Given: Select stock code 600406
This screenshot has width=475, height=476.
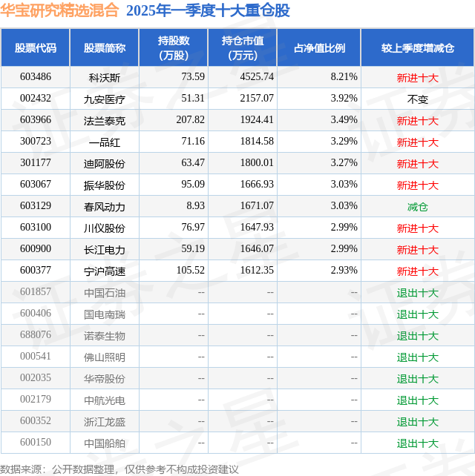Looking at the screenshot, I should (36, 314).
